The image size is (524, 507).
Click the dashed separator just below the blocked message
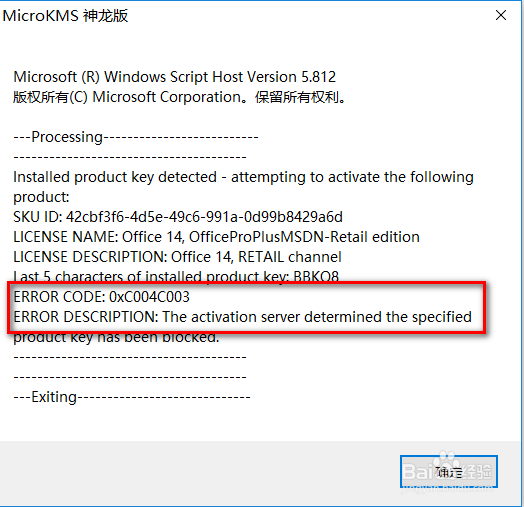pos(130,357)
